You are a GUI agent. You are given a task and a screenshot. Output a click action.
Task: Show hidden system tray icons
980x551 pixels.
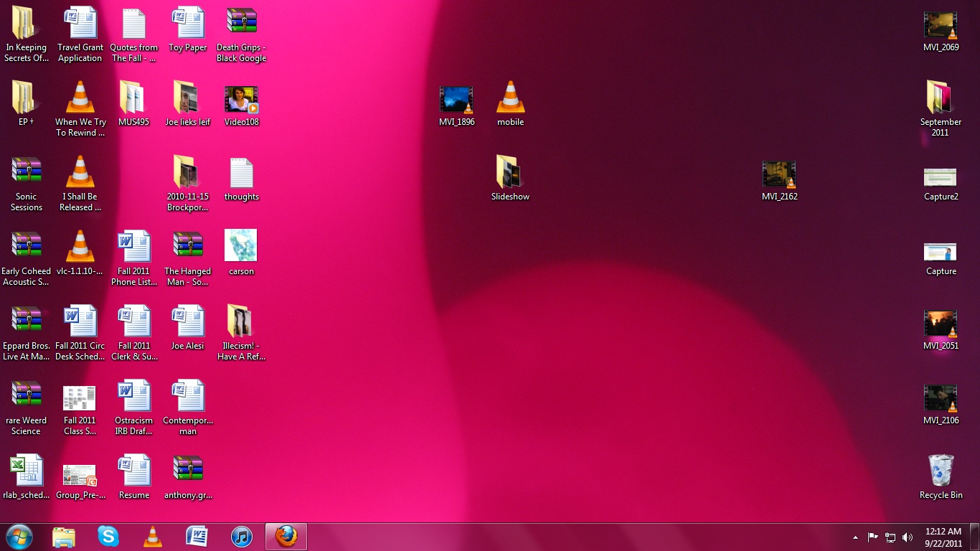point(855,537)
